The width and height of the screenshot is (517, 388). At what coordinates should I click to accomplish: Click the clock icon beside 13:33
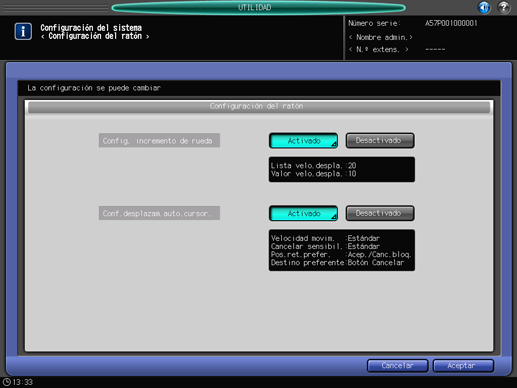click(x=6, y=382)
